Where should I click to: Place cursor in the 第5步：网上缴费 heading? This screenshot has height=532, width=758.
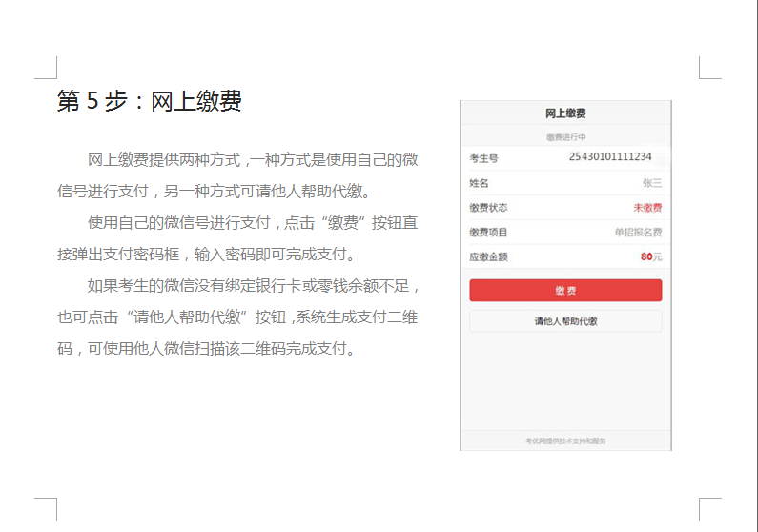pyautogui.click(x=149, y=101)
